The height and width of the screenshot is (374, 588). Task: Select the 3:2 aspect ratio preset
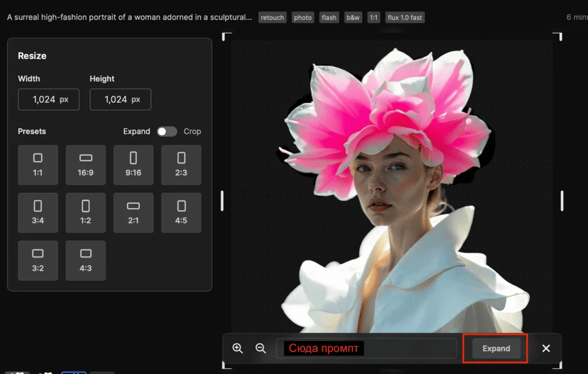38,260
